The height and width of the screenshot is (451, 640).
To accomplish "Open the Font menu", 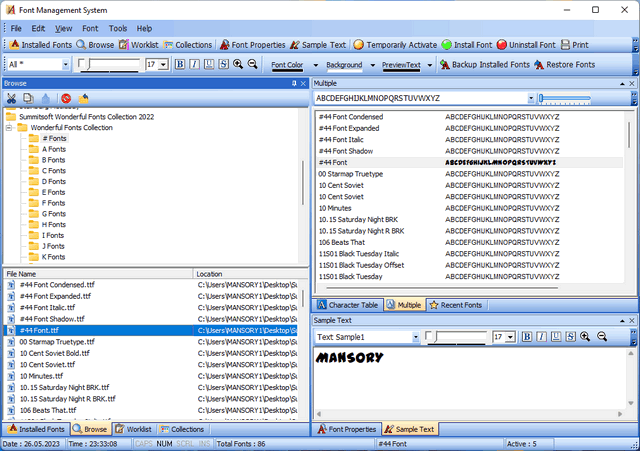I will [x=90, y=28].
